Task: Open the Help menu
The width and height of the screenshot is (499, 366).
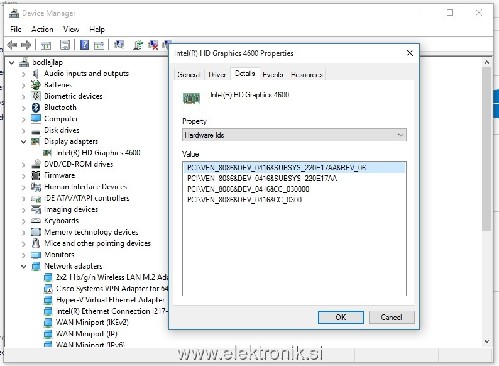Action: click(97, 29)
